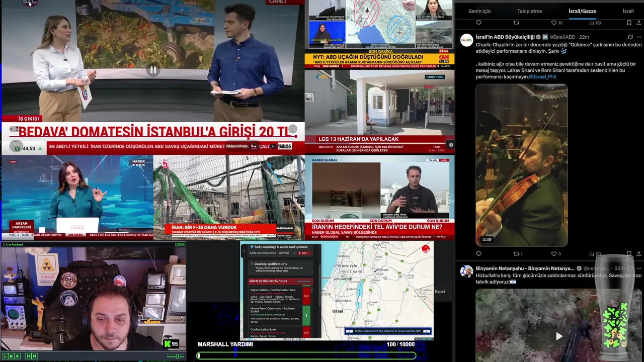Click red siren icon on Upper Galilee alert
Image resolution: width=644 pixels, height=362 pixels.
306,296
